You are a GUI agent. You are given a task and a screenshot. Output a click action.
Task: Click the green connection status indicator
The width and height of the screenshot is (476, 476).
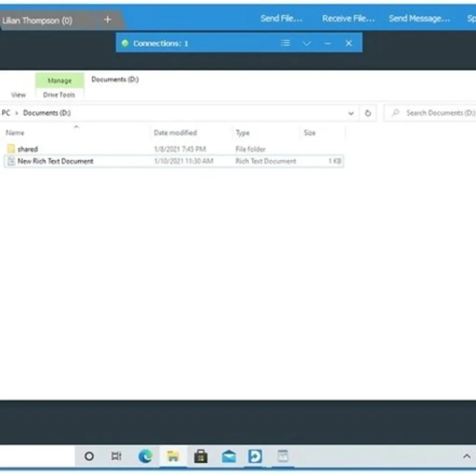click(x=125, y=43)
